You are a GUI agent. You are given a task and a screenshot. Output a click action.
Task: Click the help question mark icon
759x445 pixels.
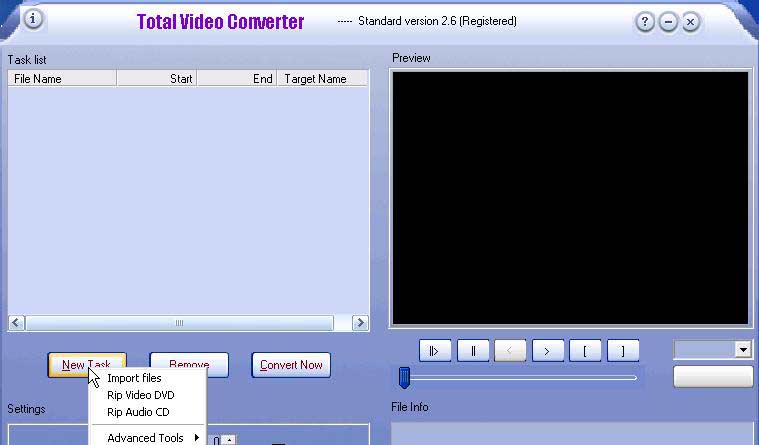point(645,22)
